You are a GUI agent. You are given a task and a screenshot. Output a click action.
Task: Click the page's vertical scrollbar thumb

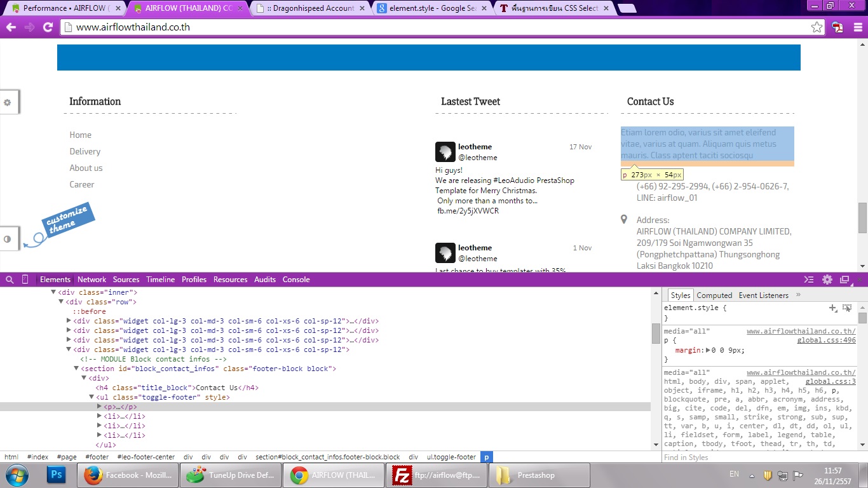[x=862, y=218]
